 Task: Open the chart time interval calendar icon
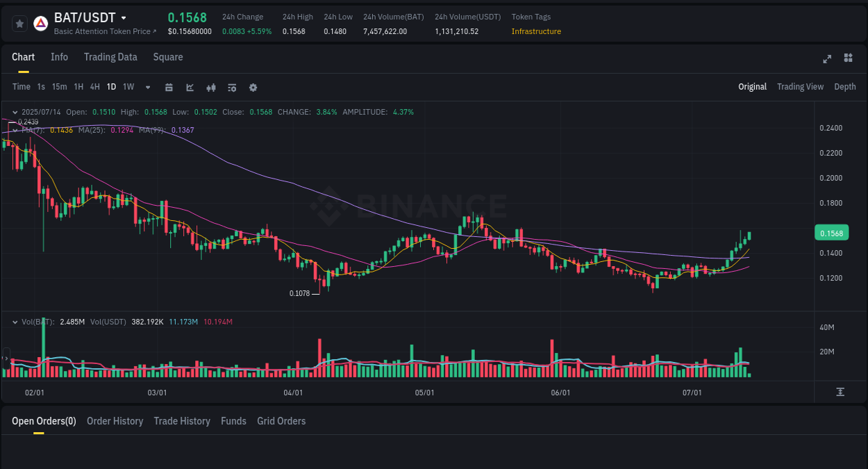click(x=169, y=87)
